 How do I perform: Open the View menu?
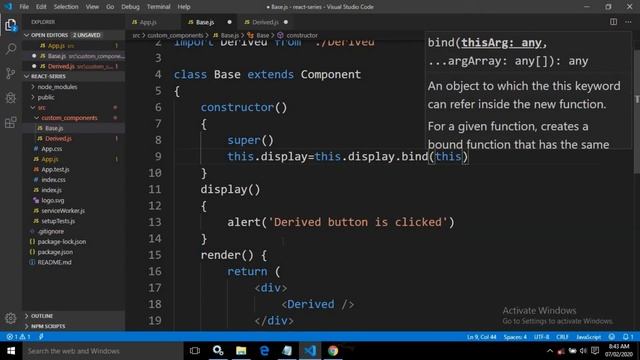pos(92,7)
